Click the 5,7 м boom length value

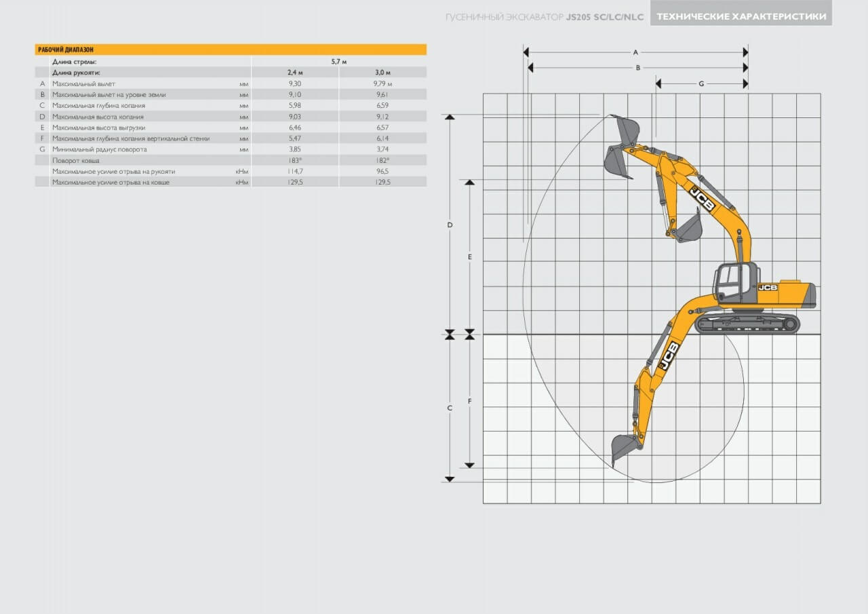338,62
